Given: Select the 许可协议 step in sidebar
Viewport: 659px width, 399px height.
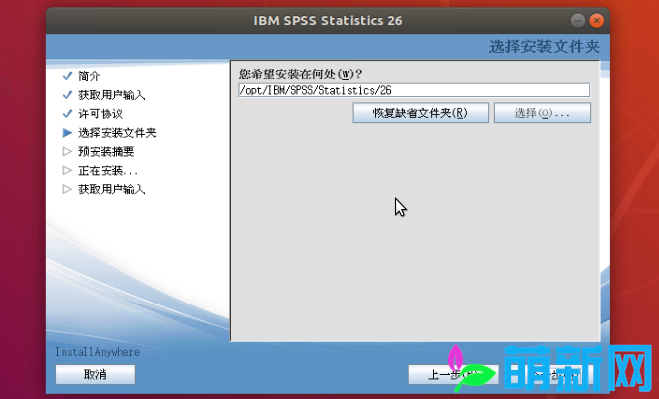Looking at the screenshot, I should pos(100,114).
